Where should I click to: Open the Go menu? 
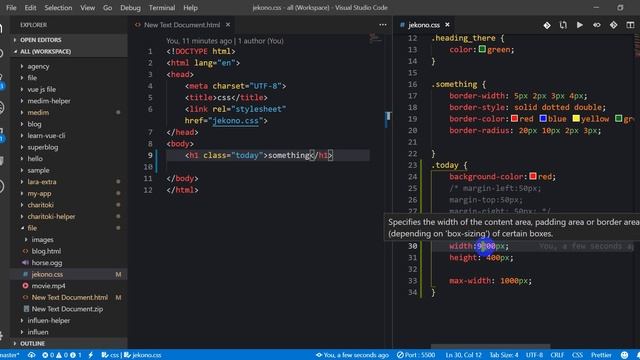tap(107, 8)
